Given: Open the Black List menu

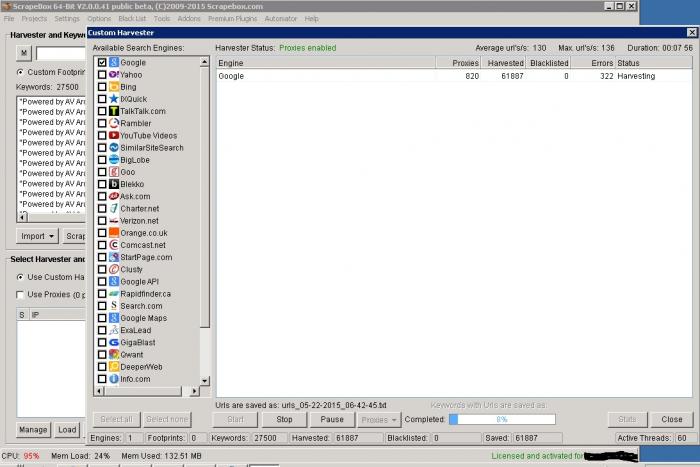Looking at the screenshot, I should 132,19.
